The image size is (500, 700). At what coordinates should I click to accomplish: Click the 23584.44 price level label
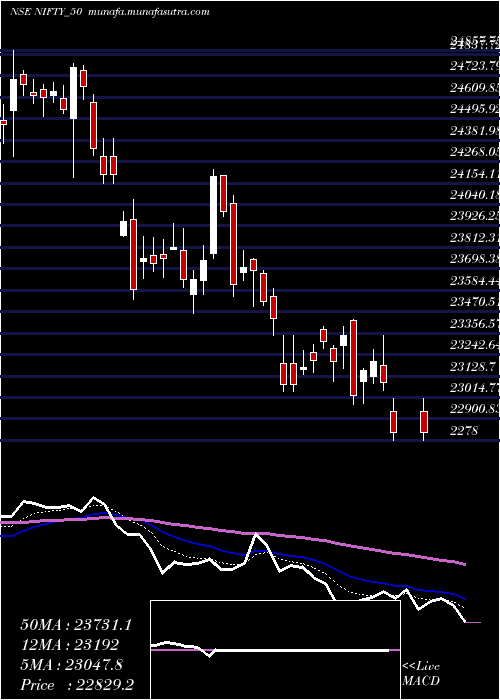(475, 281)
